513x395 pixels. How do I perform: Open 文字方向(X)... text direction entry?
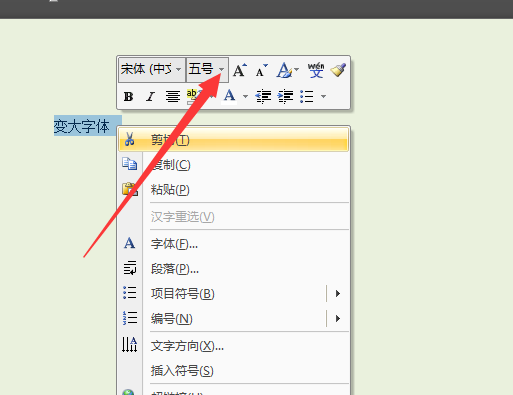point(234,346)
